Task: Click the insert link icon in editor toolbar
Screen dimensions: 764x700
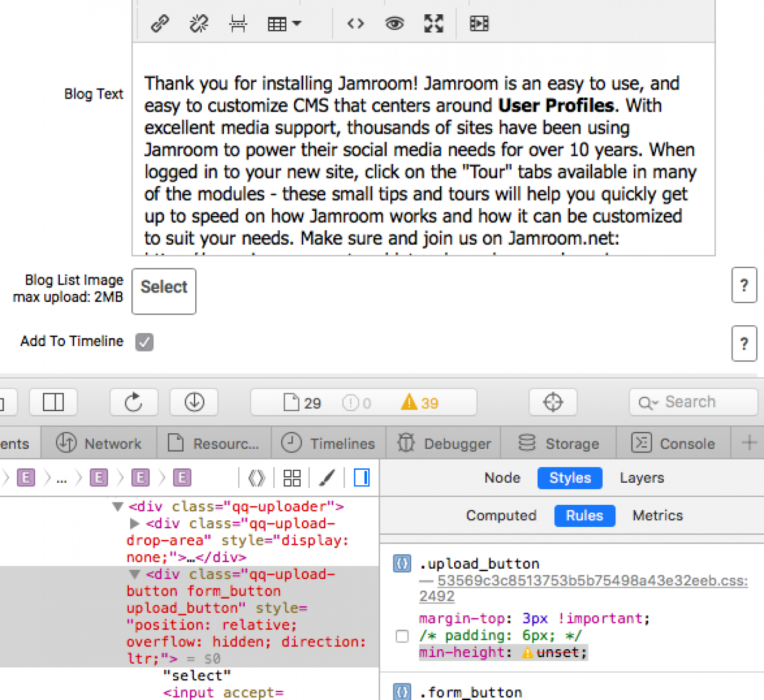Action: (x=159, y=24)
